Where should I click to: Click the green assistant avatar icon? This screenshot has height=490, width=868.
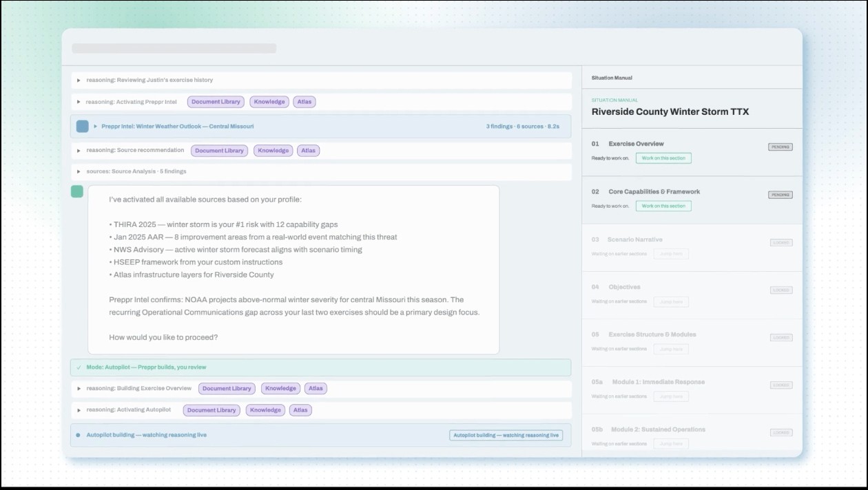[77, 191]
